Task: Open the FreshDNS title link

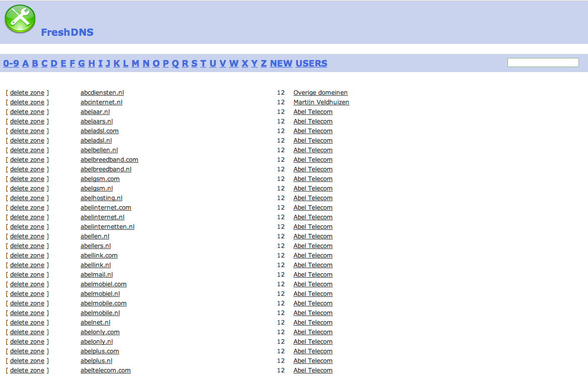Action: 67,32
